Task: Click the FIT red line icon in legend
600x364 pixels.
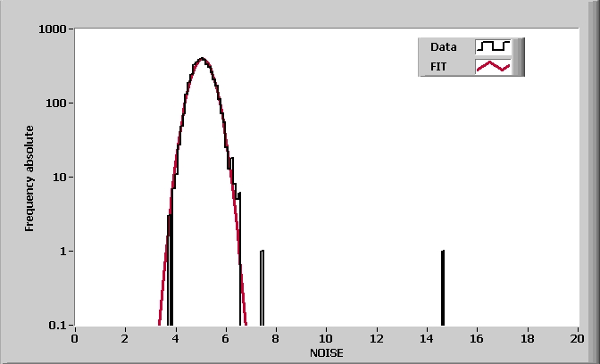Action: click(493, 66)
